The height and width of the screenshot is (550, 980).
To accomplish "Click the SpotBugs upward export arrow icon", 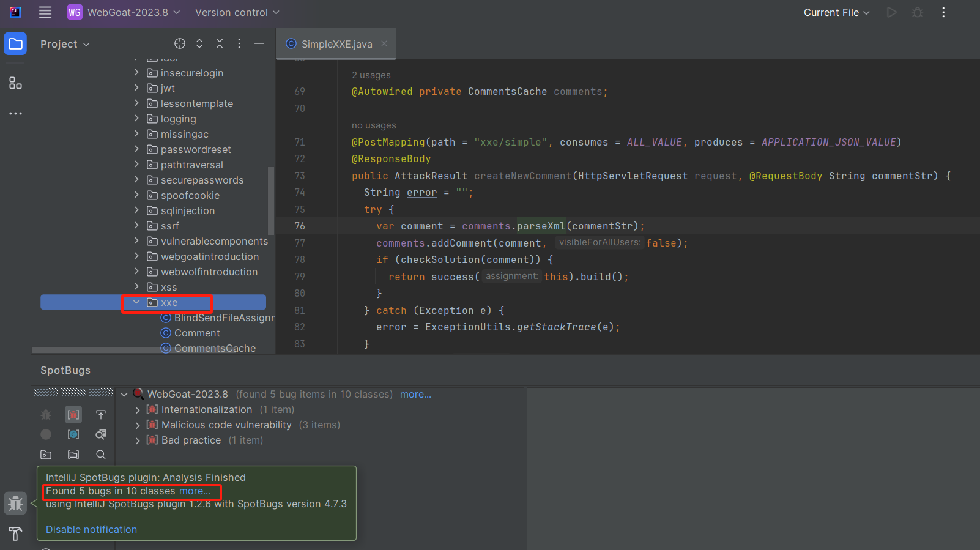I will point(101,415).
